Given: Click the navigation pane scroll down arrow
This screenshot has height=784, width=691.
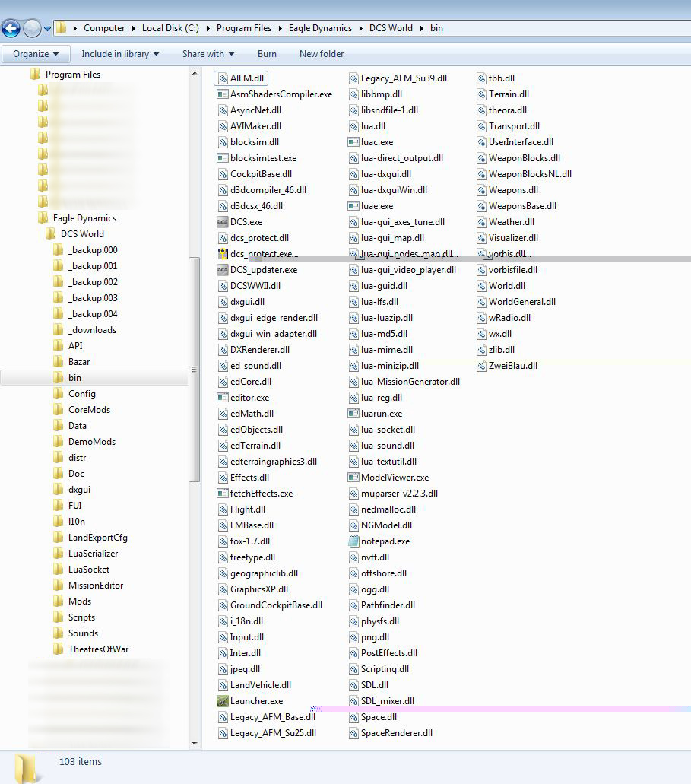Looking at the screenshot, I should pyautogui.click(x=194, y=743).
